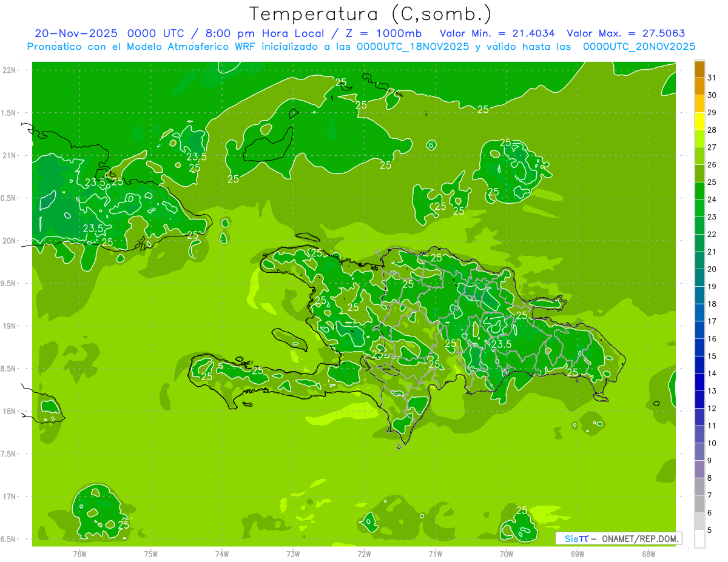Click the "17N" latitude axis label
The height and width of the screenshot is (562, 728).
[x=9, y=497]
